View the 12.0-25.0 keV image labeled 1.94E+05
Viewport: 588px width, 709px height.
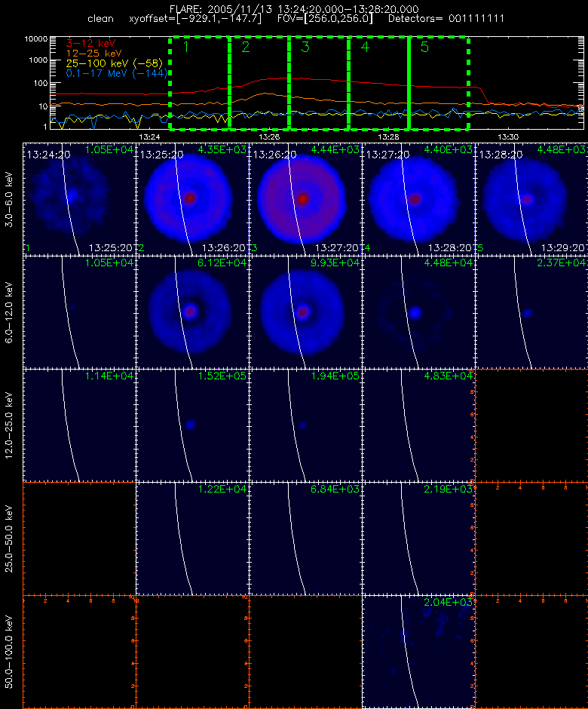tap(305, 425)
